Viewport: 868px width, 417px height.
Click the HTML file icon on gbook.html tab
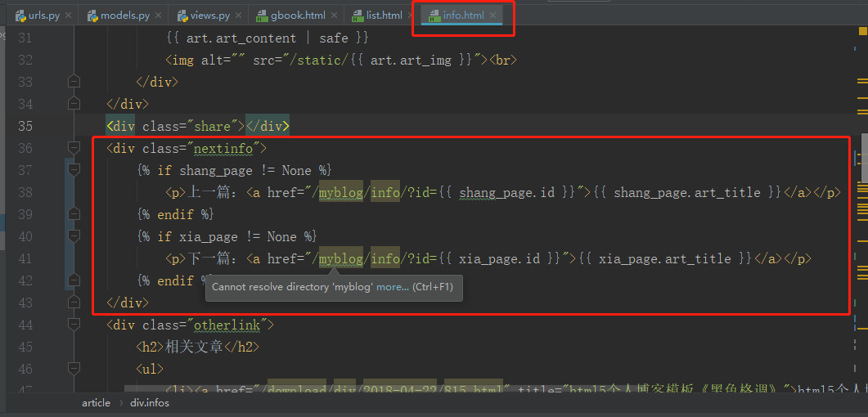point(263,16)
